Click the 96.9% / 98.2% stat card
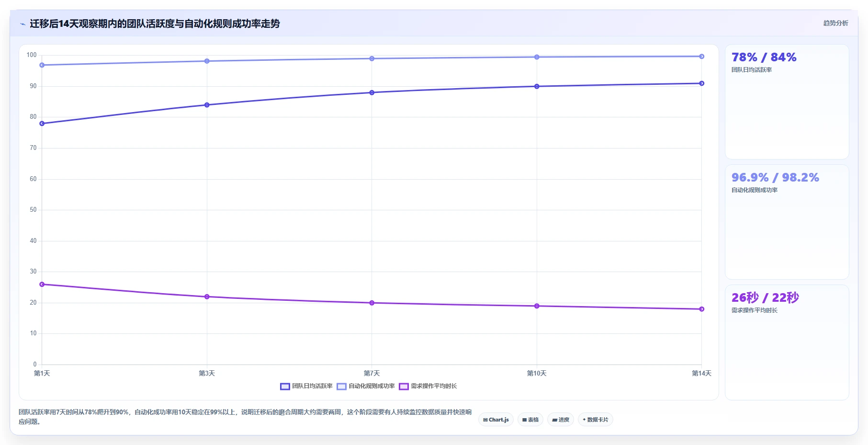 click(787, 222)
